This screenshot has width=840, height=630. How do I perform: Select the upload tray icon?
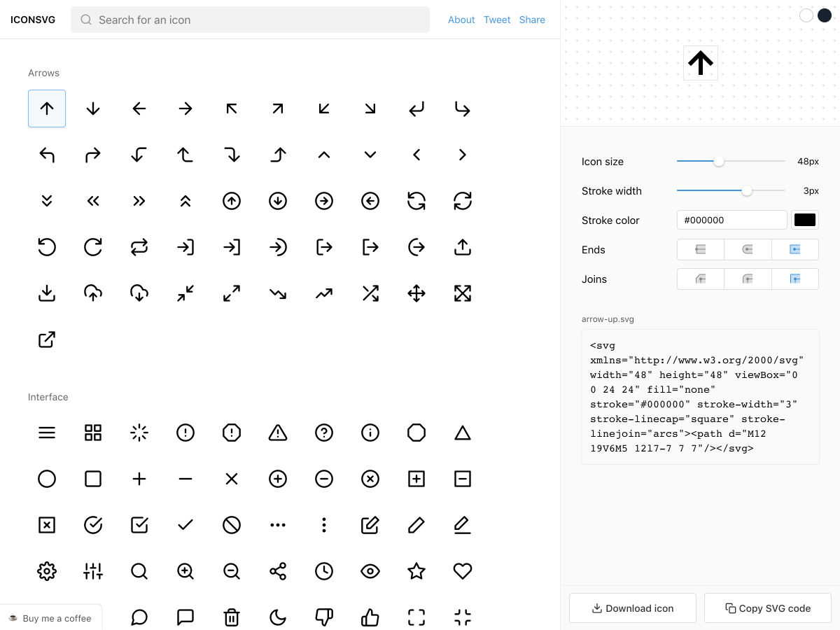pyautogui.click(x=463, y=247)
